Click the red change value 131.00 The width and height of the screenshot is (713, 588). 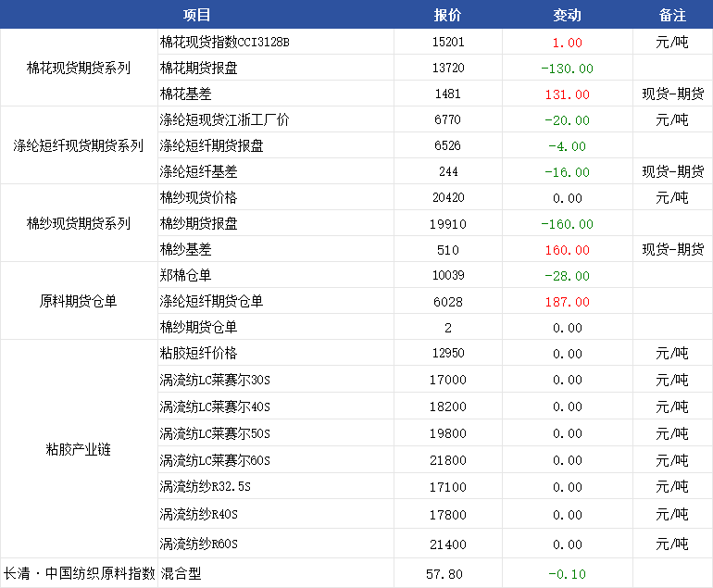point(567,94)
